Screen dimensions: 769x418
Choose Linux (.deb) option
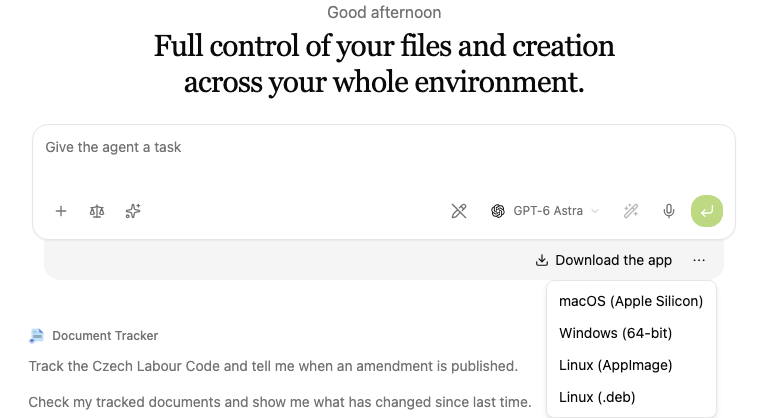tap(631, 397)
